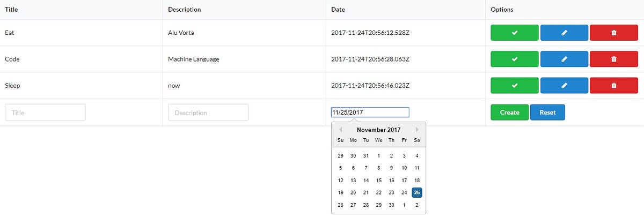Click the date field showing 11/25/2017
644x217 pixels.
(x=370, y=113)
